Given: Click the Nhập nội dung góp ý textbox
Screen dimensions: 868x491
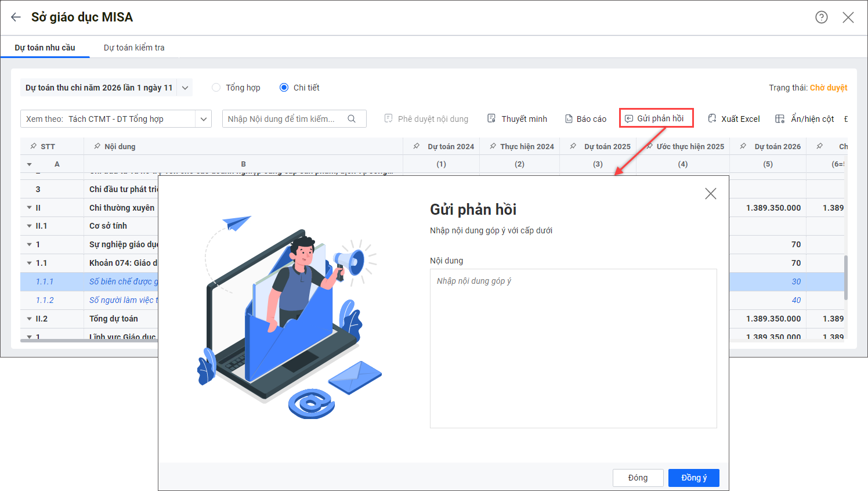Looking at the screenshot, I should (573, 348).
